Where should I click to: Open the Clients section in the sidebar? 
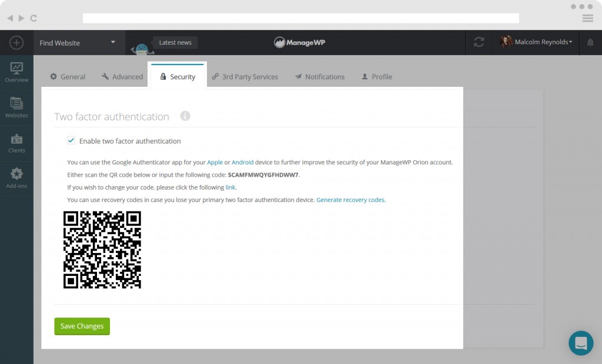click(x=16, y=143)
